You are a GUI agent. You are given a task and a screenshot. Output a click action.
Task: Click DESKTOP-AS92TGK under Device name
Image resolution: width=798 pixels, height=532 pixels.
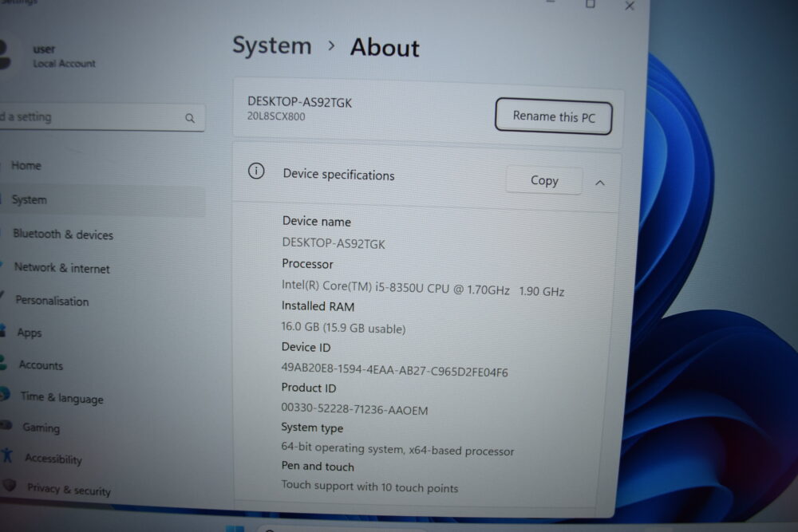334,243
